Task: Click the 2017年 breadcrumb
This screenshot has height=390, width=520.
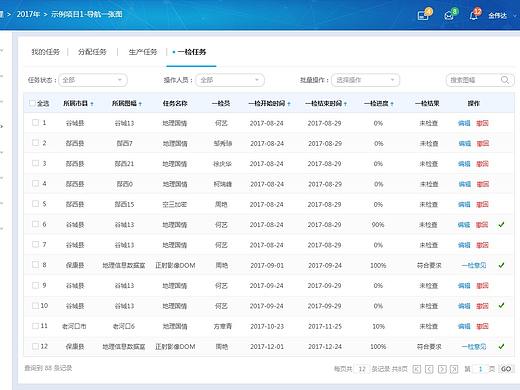Action: [x=28, y=14]
